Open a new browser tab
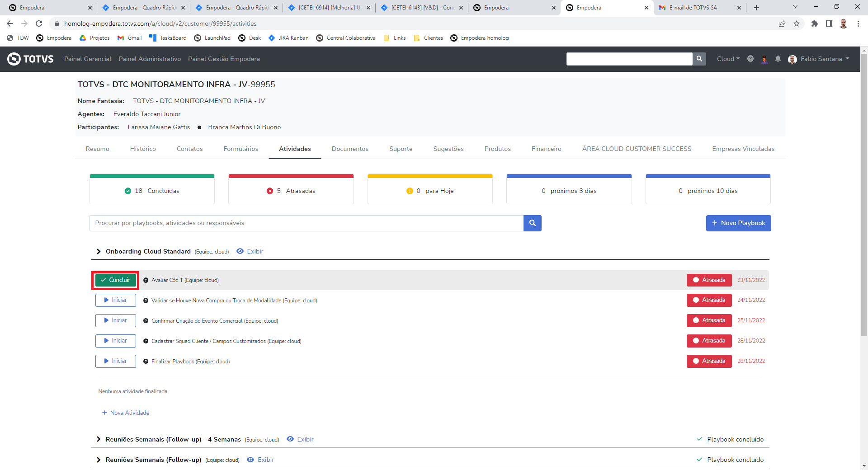This screenshot has height=470, width=868. click(x=756, y=8)
